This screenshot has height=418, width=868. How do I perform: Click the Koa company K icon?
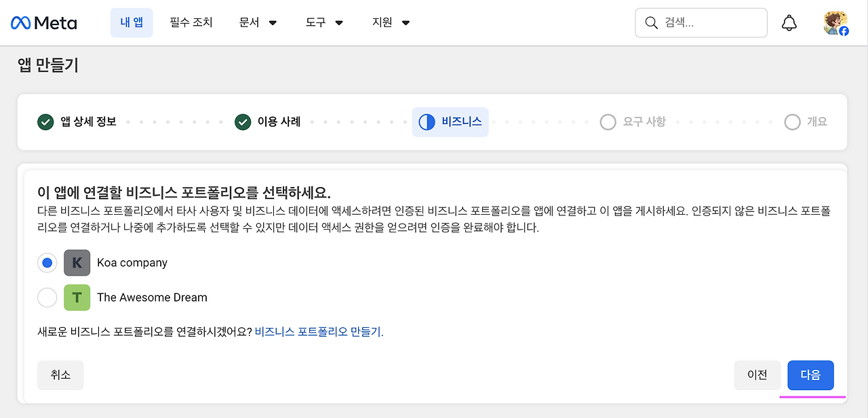77,263
